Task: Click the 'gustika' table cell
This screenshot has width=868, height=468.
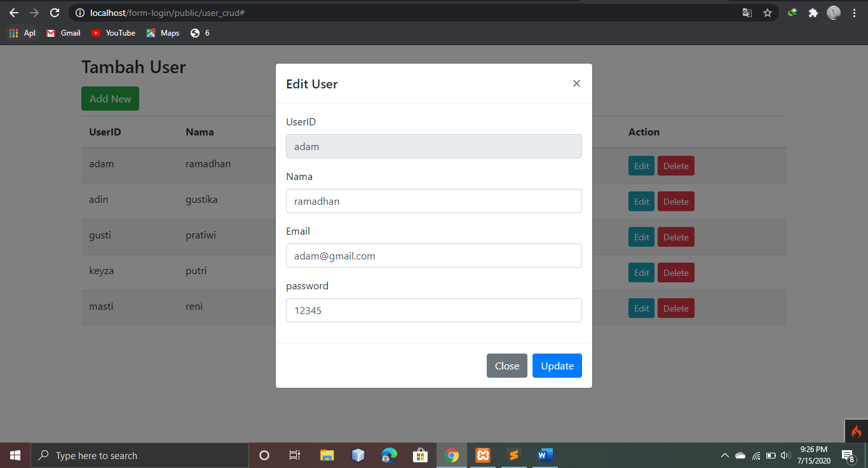Action: 201,200
